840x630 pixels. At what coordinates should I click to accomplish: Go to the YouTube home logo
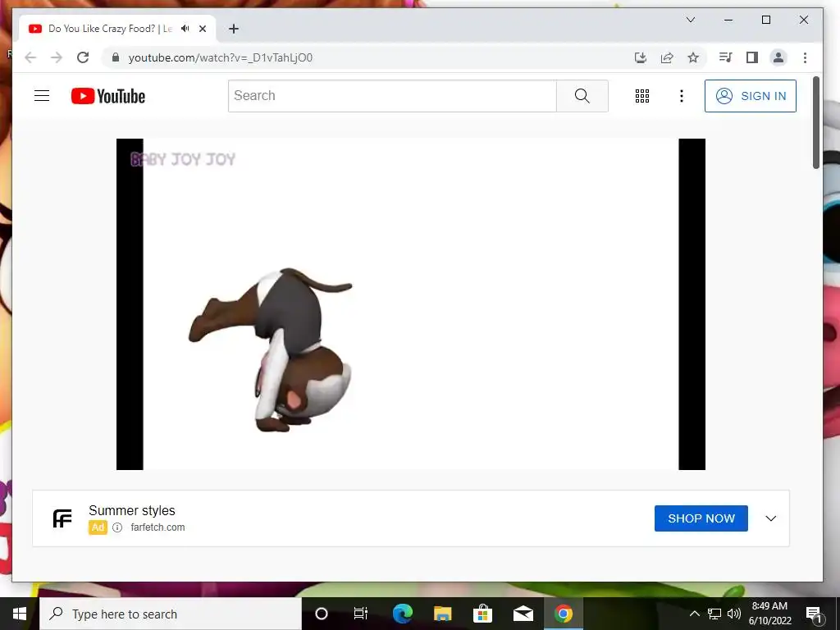tap(108, 97)
